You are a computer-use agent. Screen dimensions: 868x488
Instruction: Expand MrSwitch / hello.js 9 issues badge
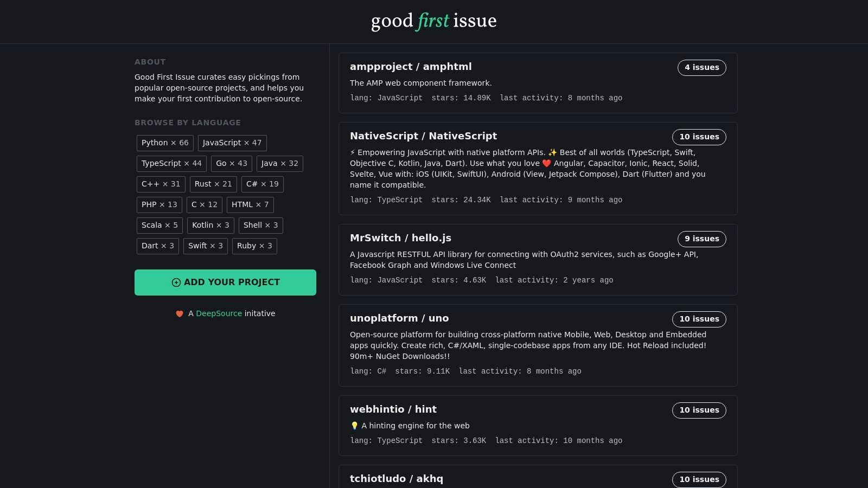pos(701,239)
